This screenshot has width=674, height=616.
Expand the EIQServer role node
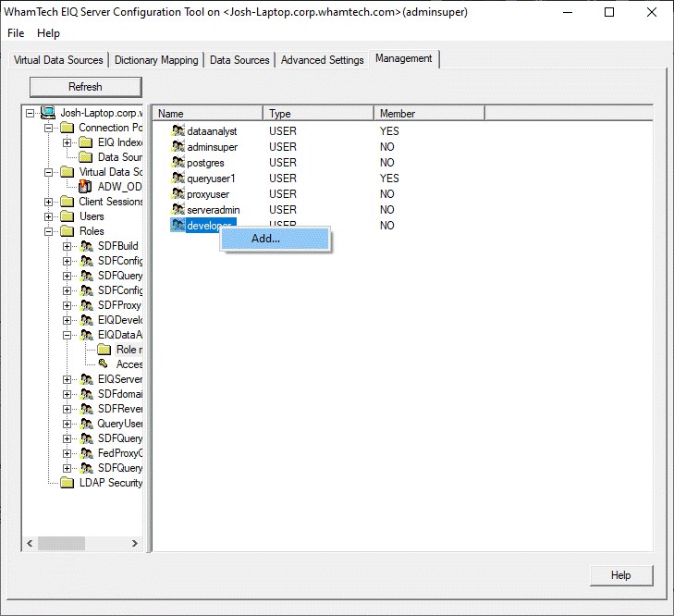[67, 379]
